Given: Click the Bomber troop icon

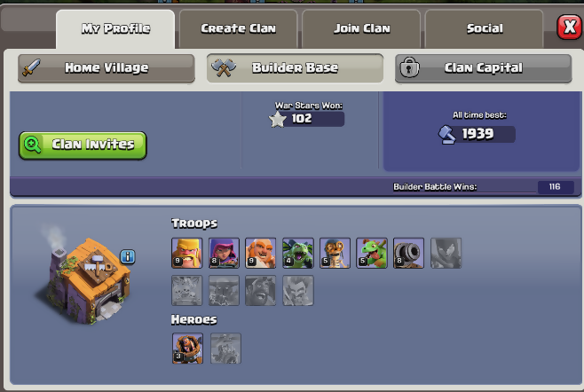Looking at the screenshot, I should [x=335, y=253].
